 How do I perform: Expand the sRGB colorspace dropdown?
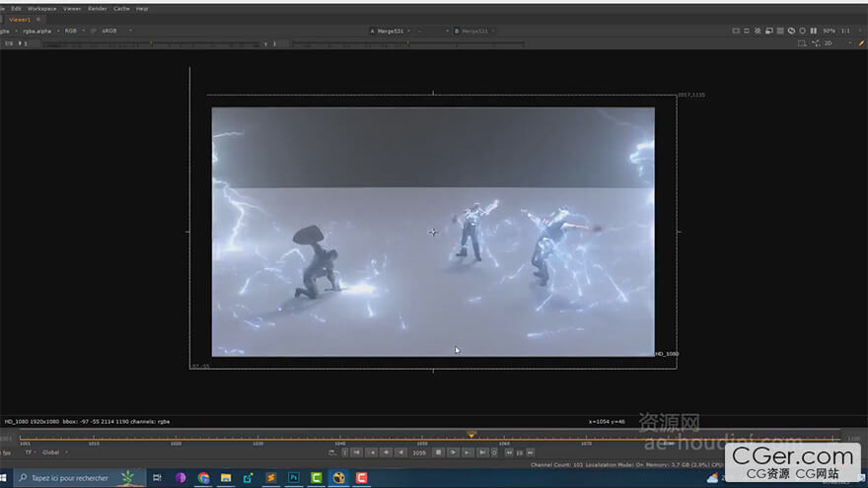110,31
